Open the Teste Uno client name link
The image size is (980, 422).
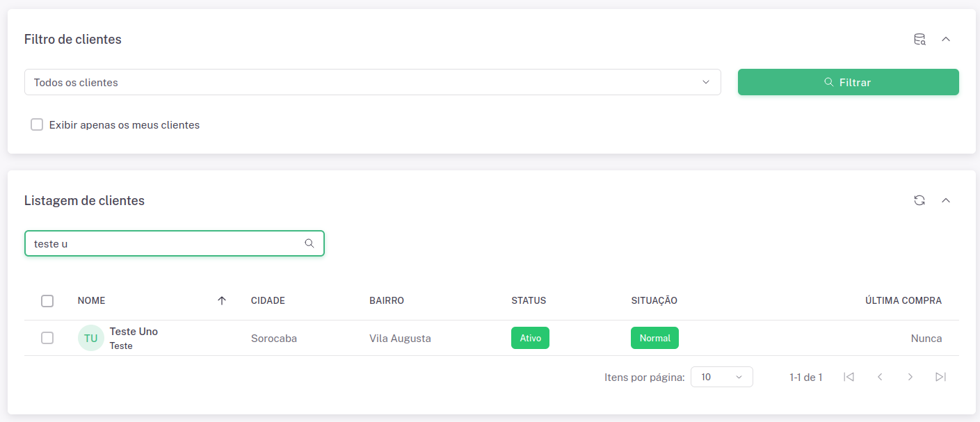(134, 332)
